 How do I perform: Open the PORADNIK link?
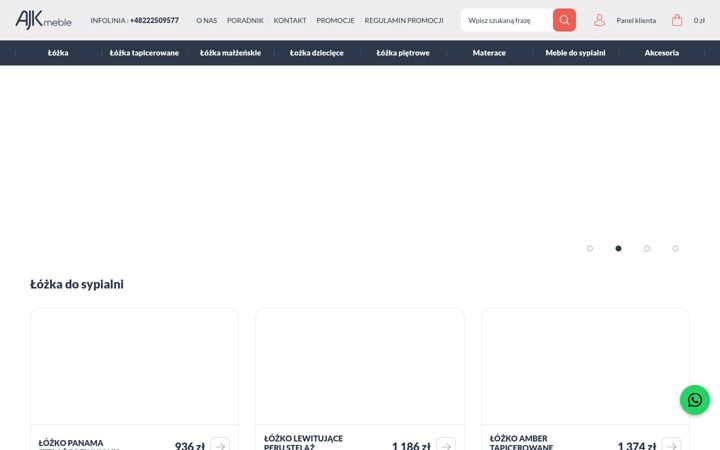[245, 20]
